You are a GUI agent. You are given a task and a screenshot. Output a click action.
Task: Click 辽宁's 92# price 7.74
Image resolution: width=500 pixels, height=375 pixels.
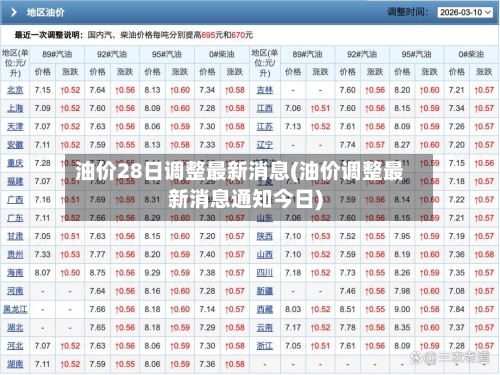348,145
